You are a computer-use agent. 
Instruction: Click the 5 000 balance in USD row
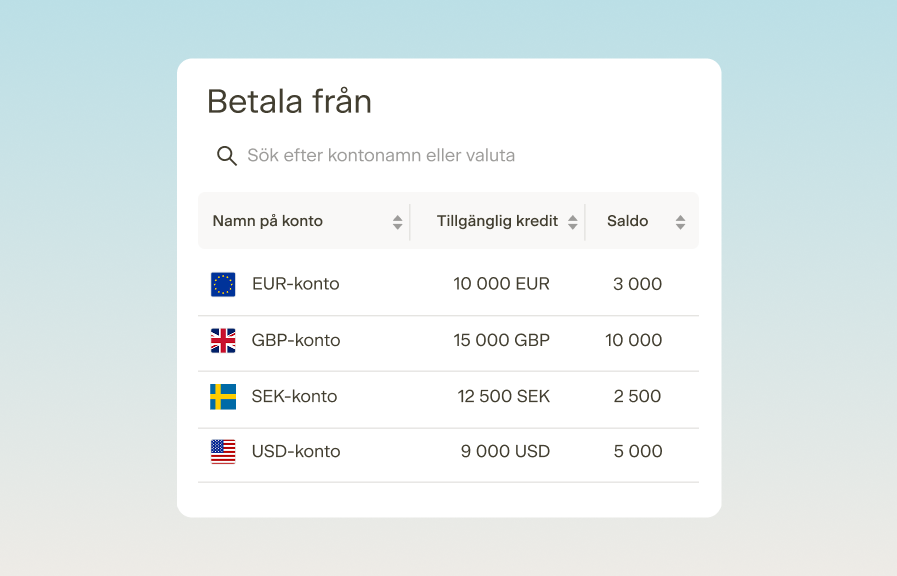(x=638, y=451)
